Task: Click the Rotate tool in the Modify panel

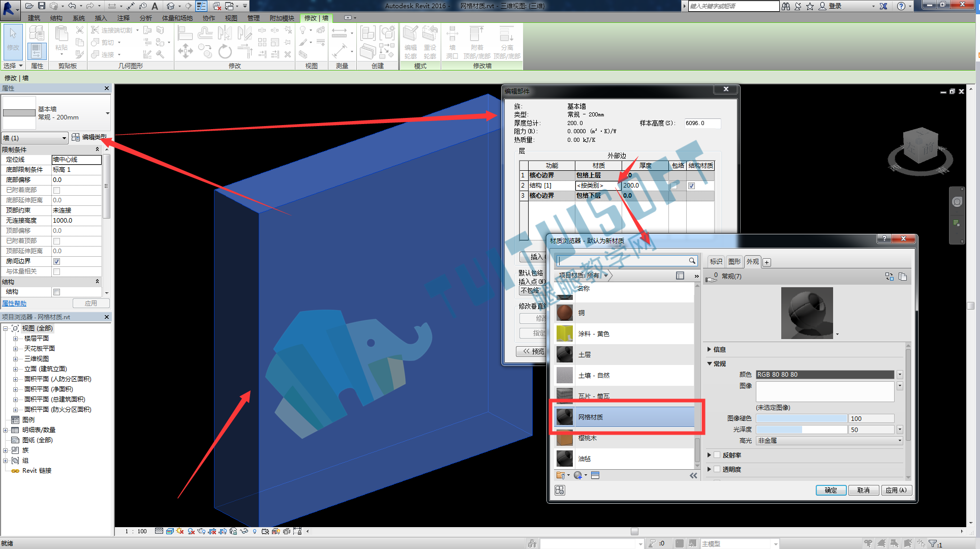Action: 225,51
